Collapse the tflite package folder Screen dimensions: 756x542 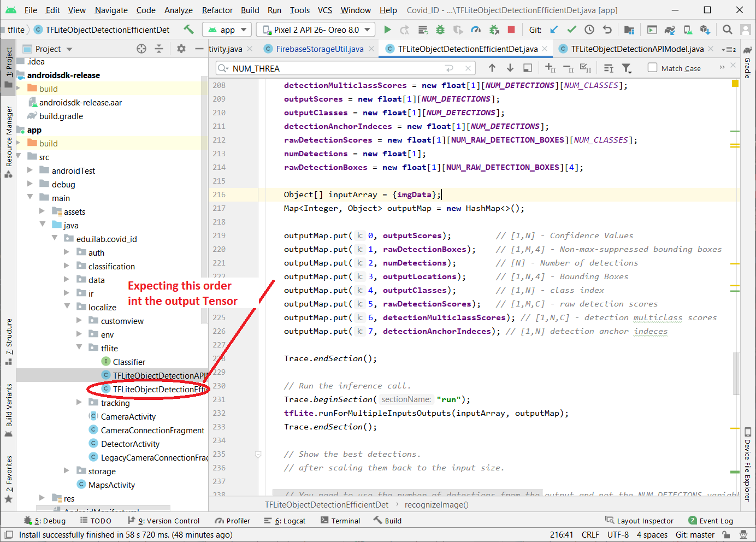pyautogui.click(x=78, y=347)
